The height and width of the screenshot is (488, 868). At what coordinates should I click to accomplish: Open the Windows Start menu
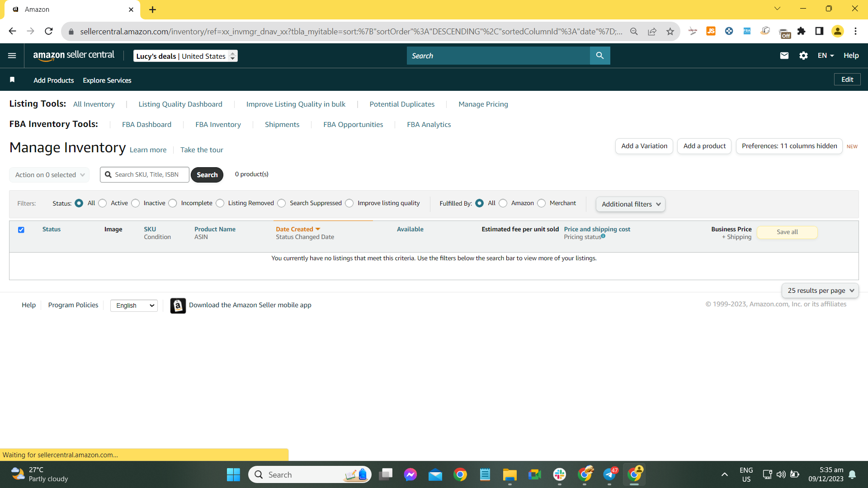pos(233,474)
